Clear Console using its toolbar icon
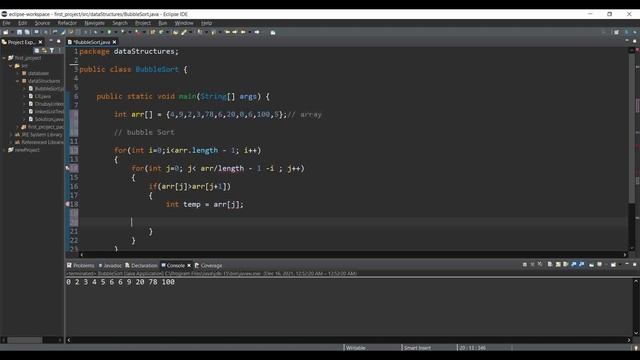The height and width of the screenshot is (360, 640). point(550,264)
